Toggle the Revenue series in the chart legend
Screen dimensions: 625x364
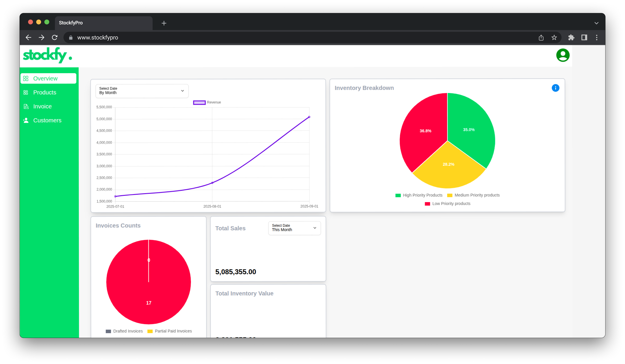207,102
